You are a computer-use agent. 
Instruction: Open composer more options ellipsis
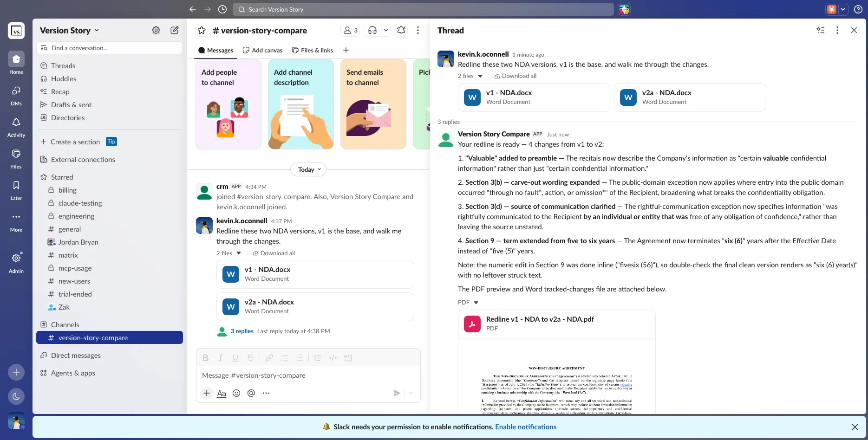tap(266, 393)
